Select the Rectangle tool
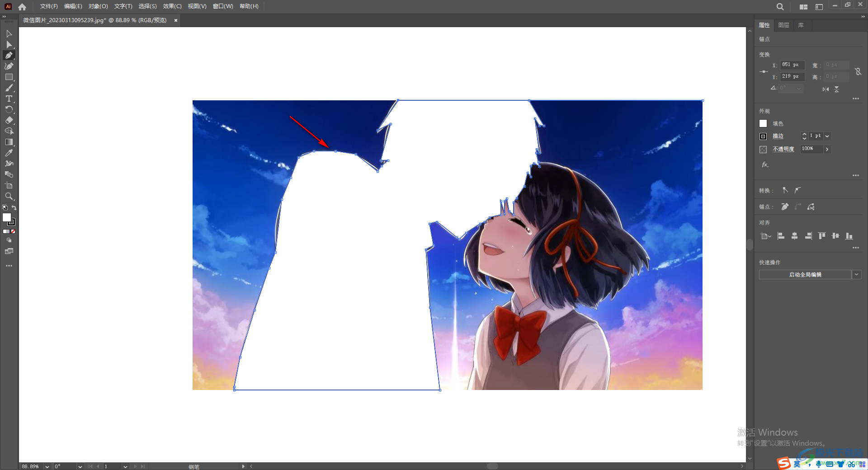This screenshot has height=470, width=868. 9,77
